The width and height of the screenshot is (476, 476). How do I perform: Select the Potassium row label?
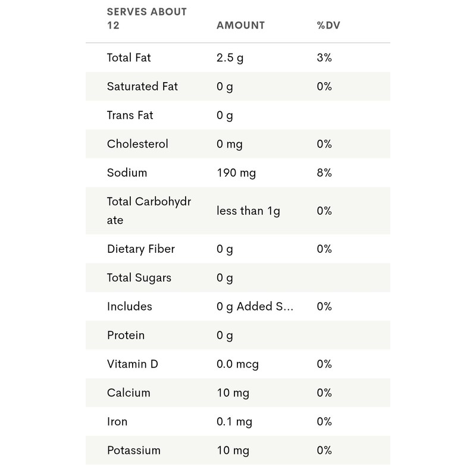[134, 450]
